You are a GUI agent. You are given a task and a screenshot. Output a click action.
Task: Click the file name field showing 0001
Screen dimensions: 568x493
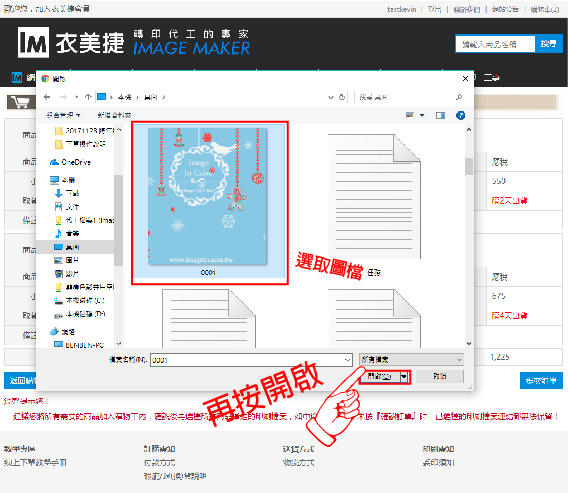point(251,360)
